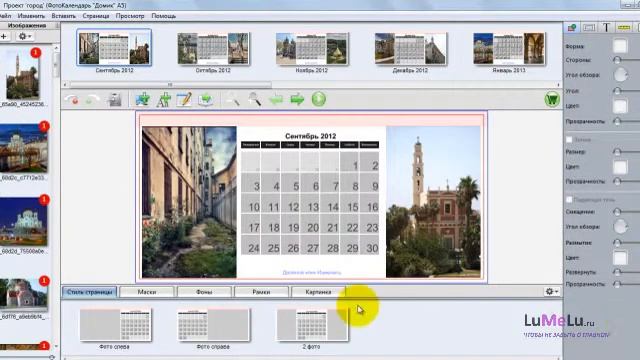Screen dimensions: 640x360
Task: Click the redo arrow icon in toolbar
Action: (x=92, y=100)
